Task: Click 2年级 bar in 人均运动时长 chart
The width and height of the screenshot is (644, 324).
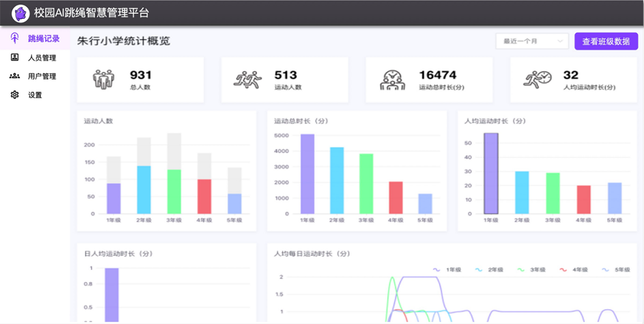Action: (x=522, y=193)
